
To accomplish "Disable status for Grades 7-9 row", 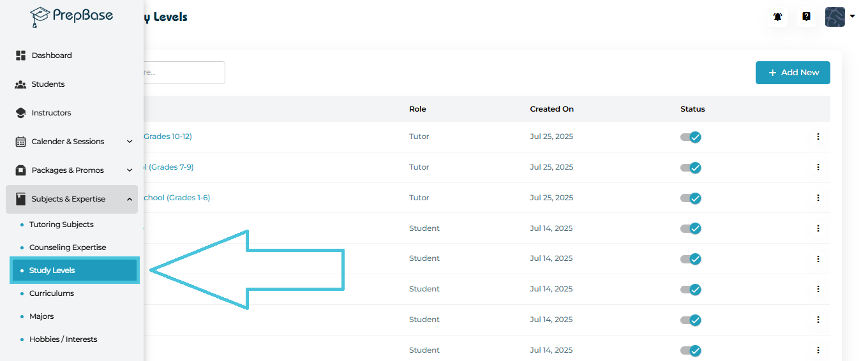I will coord(691,168).
